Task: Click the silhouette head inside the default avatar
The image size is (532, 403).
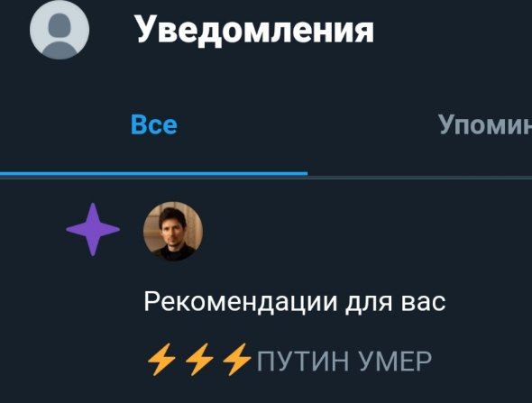Action: coord(60,24)
